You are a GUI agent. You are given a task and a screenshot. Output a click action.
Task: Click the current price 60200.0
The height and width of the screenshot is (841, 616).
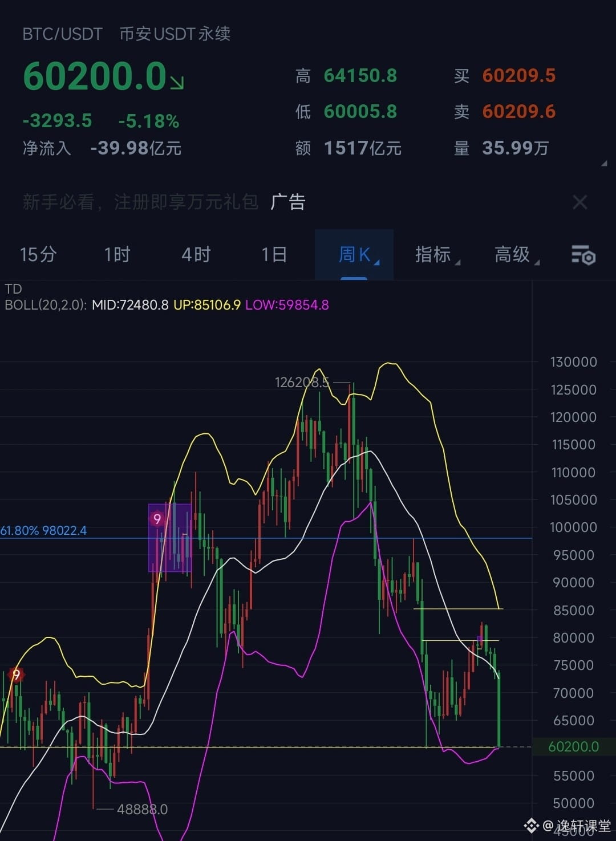[x=95, y=76]
